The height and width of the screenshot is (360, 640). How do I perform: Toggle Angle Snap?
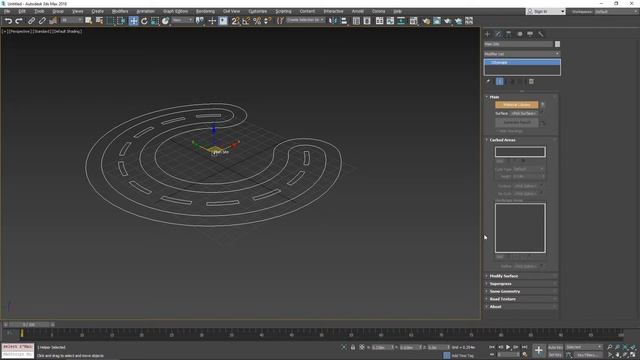[x=246, y=21]
